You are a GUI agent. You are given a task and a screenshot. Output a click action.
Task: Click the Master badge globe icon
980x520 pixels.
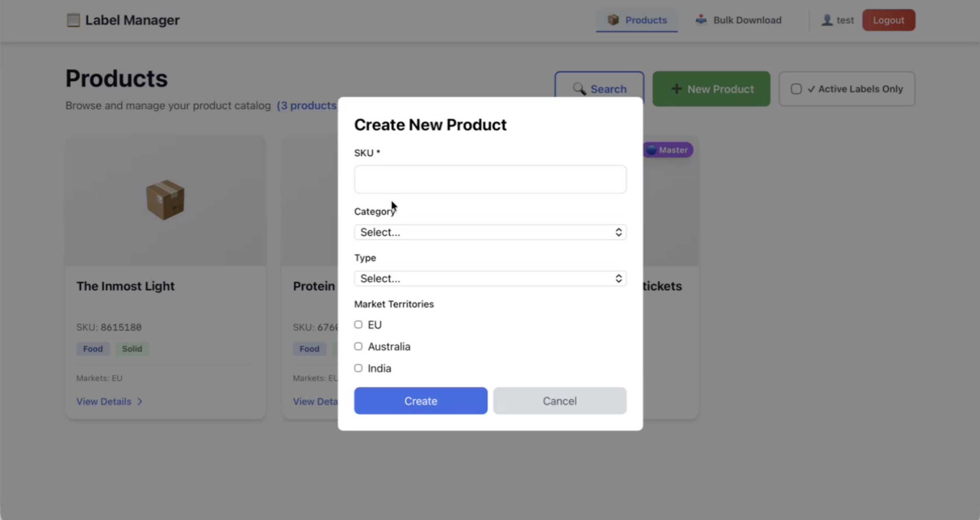651,150
